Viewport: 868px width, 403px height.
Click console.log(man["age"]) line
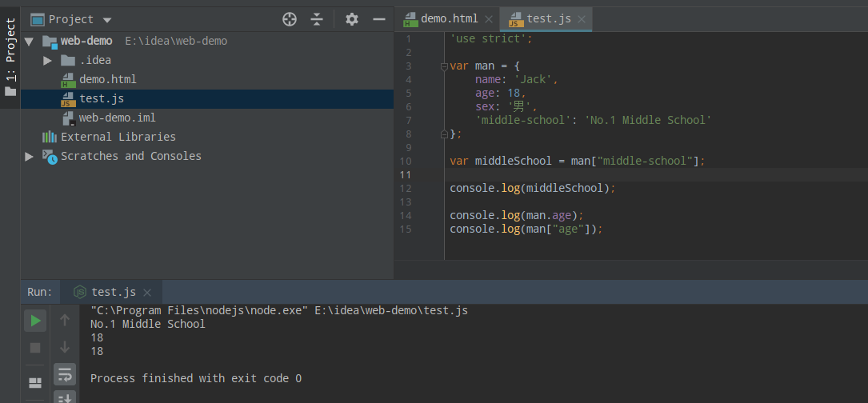coord(526,229)
